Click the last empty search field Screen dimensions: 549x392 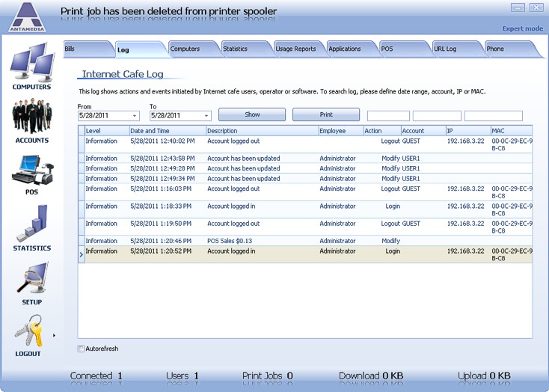(x=494, y=116)
